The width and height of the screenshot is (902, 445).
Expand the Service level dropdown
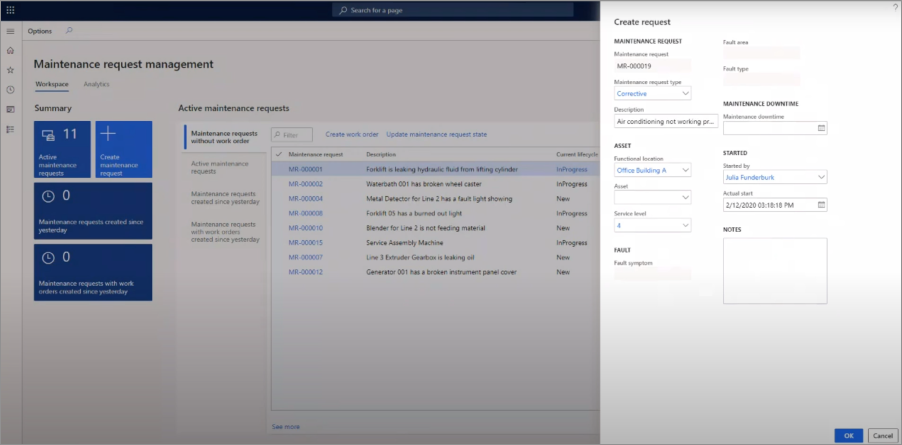tap(685, 225)
